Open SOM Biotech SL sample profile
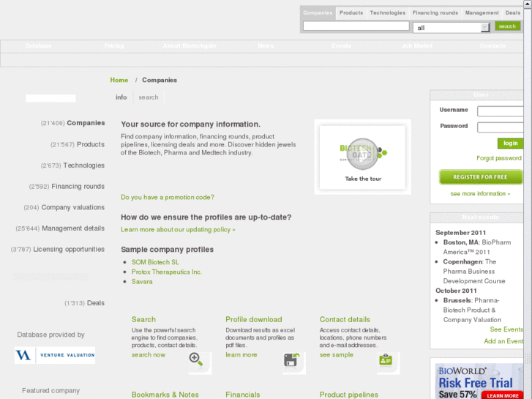Screen dimensions: 532x399 155,262
